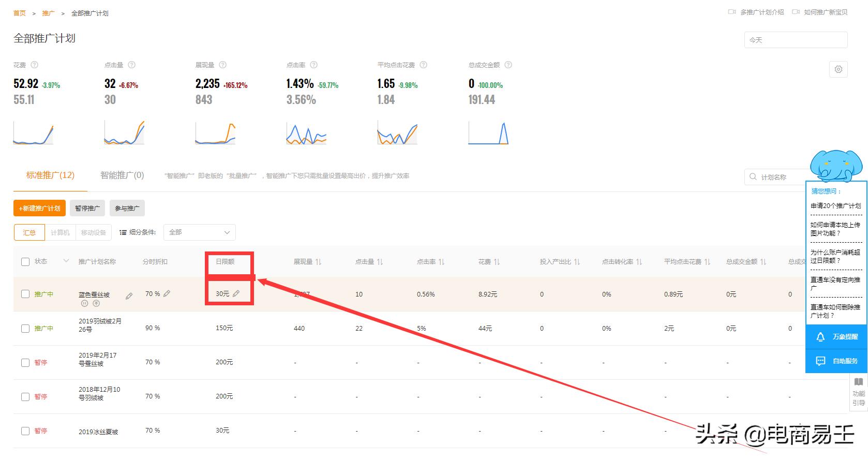Open 万象提醒 bell notification
The width and height of the screenshot is (868, 459).
[x=836, y=337]
